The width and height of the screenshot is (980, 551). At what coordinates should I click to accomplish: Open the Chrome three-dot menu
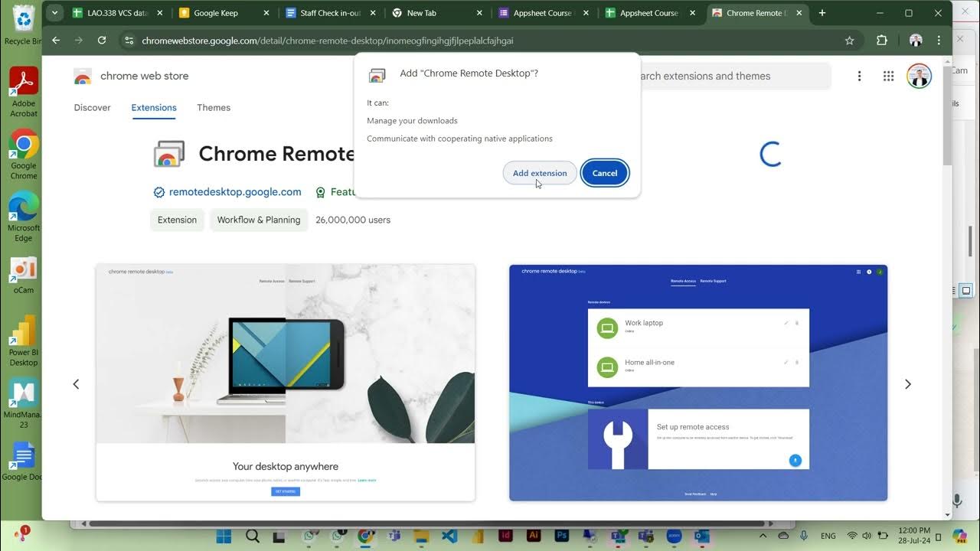click(939, 41)
